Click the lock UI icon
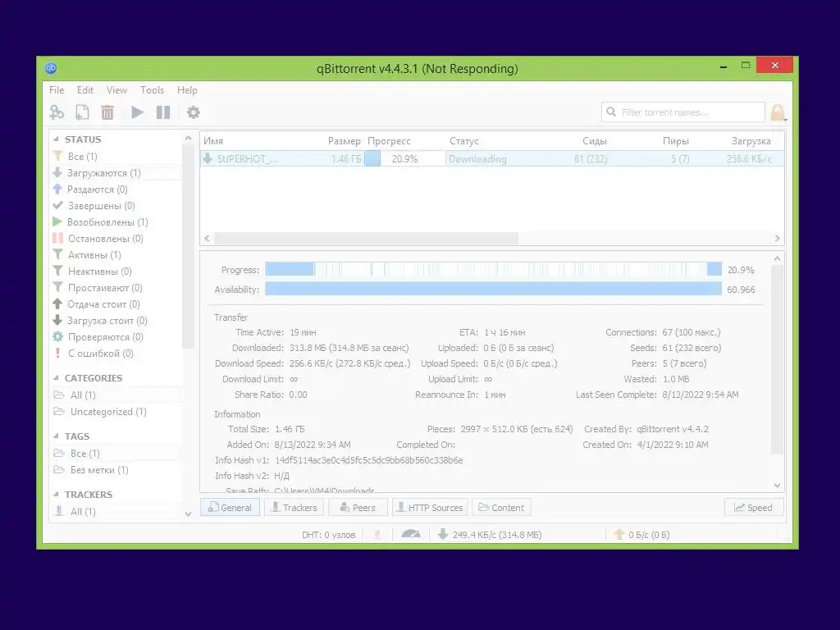840x630 pixels. pyautogui.click(x=778, y=112)
